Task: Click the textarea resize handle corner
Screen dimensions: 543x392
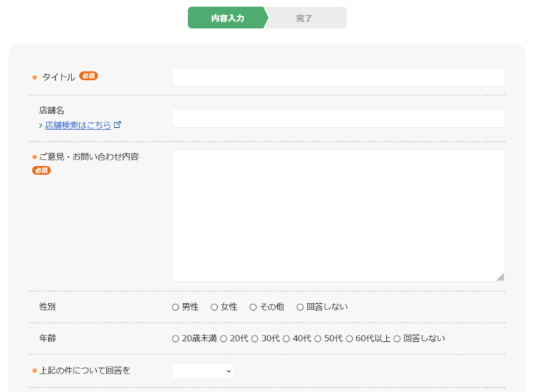Action: pos(501,277)
